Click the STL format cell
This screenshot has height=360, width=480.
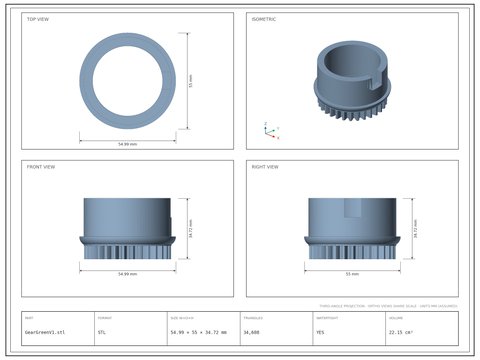click(102, 332)
